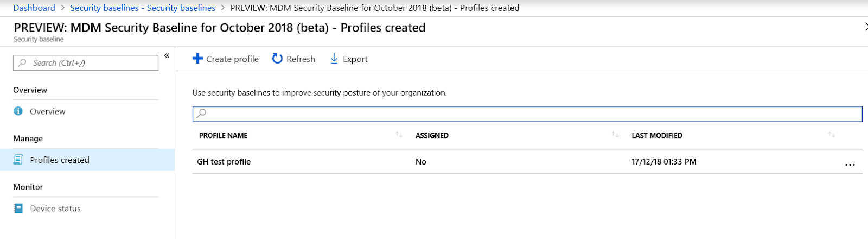The image size is (868, 239).
Task: Sort by Assigned column arrows
Action: point(615,135)
